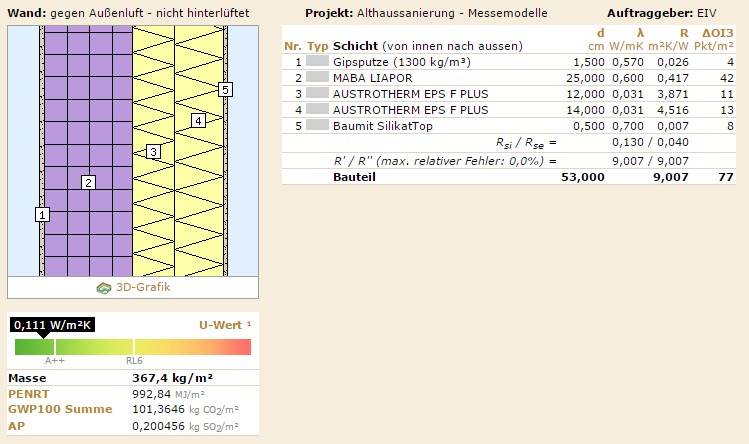Click Typ swatch of 14,000 cm EPS row
Viewport: 749px width, 444px height.
[x=317, y=109]
